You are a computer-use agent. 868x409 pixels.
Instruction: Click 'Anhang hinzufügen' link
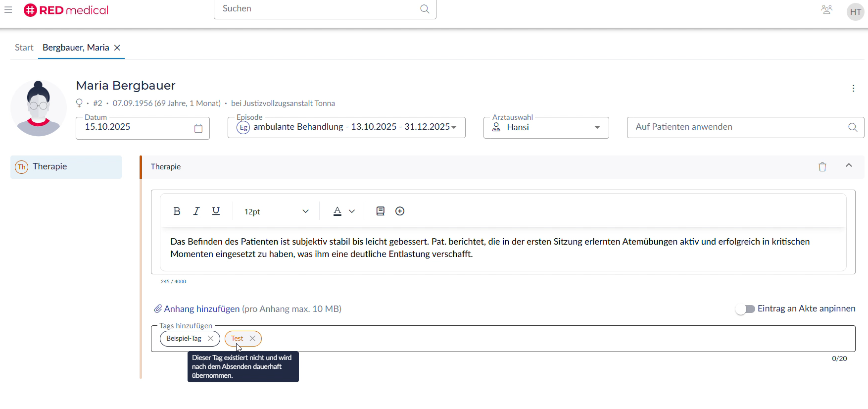point(201,309)
